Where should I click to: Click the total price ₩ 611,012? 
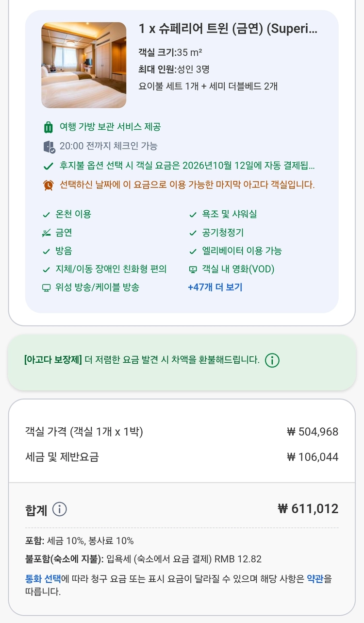pyautogui.click(x=308, y=509)
